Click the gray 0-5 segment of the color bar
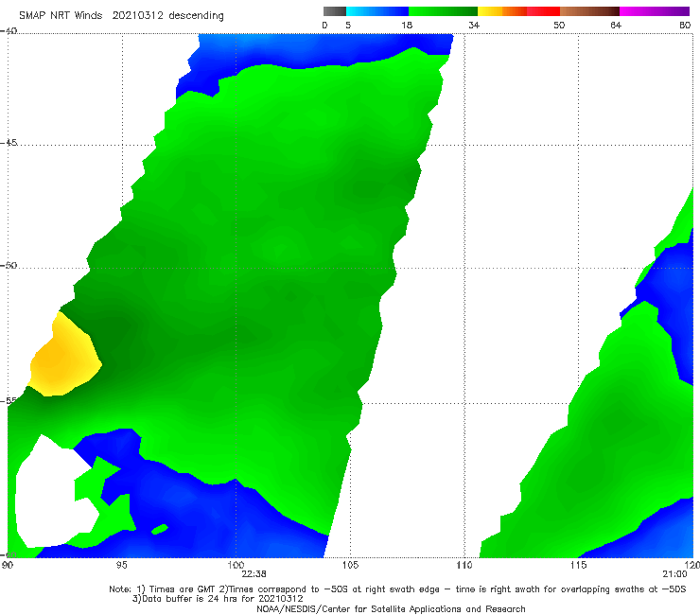This screenshot has height=615, width=700. tap(335, 11)
